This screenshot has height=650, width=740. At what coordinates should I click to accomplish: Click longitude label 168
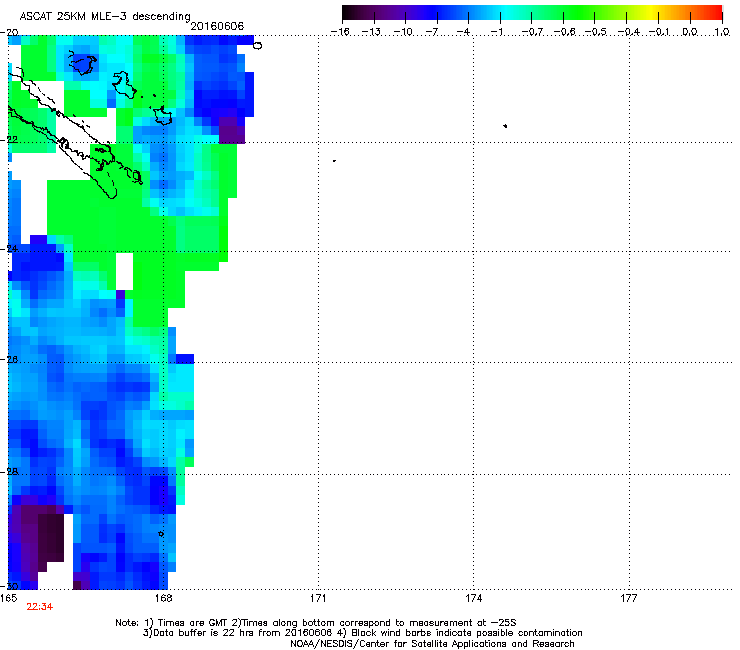click(163, 598)
